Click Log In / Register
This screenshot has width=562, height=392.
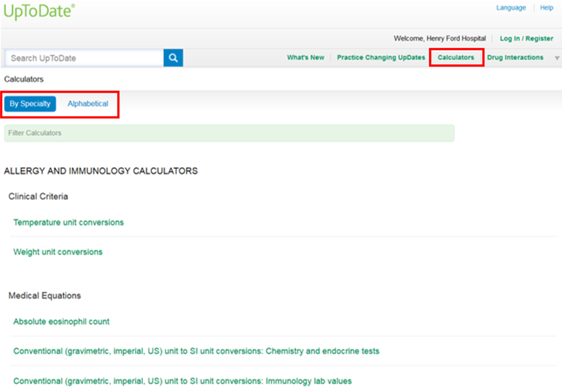526,39
